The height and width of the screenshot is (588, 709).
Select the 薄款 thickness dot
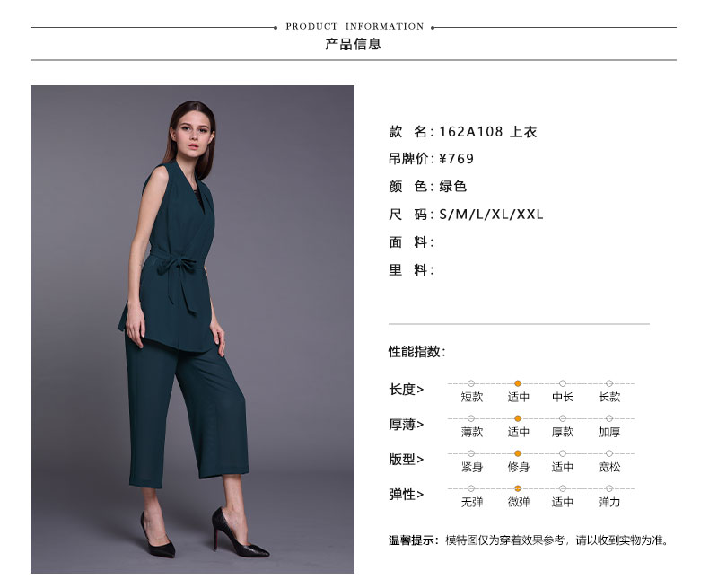[x=471, y=418]
